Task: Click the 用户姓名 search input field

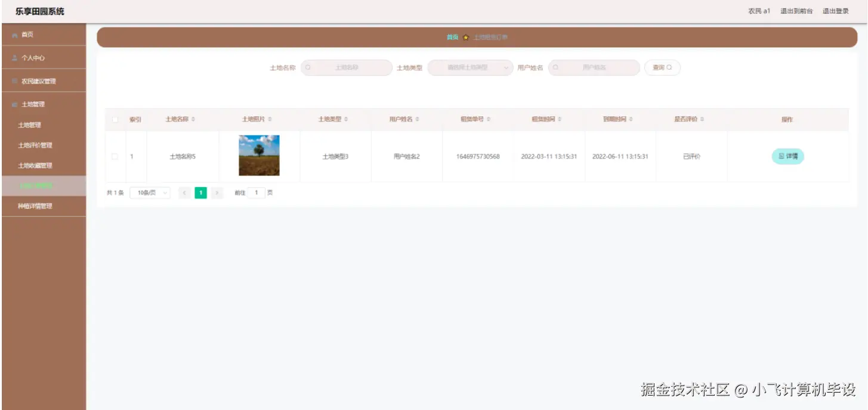Action: [594, 67]
